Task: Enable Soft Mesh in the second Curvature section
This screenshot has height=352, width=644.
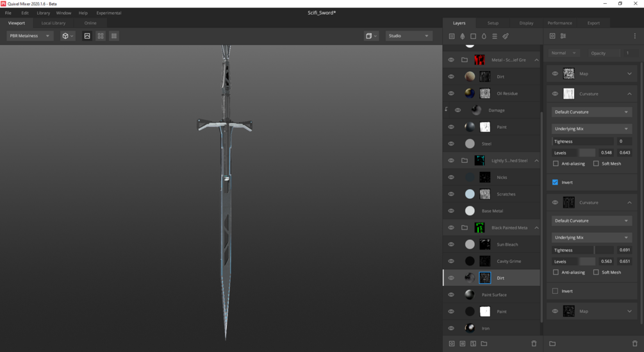Action: tap(596, 272)
